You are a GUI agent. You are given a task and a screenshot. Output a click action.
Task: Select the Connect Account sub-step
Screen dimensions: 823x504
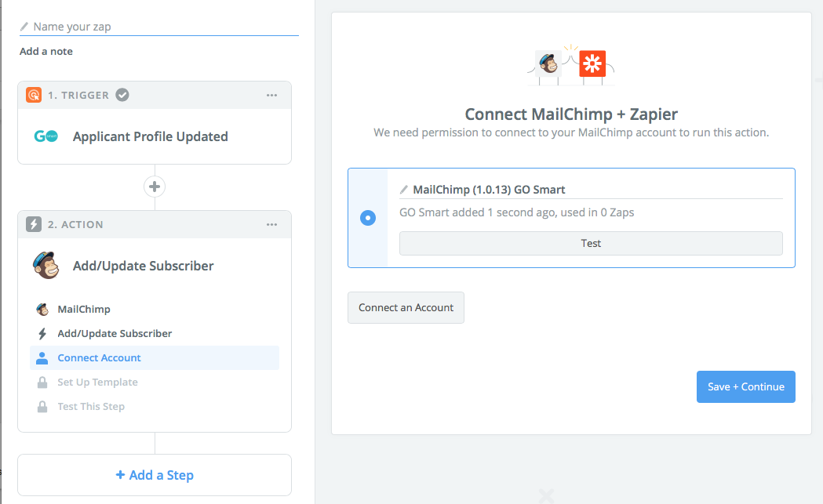[155, 357]
